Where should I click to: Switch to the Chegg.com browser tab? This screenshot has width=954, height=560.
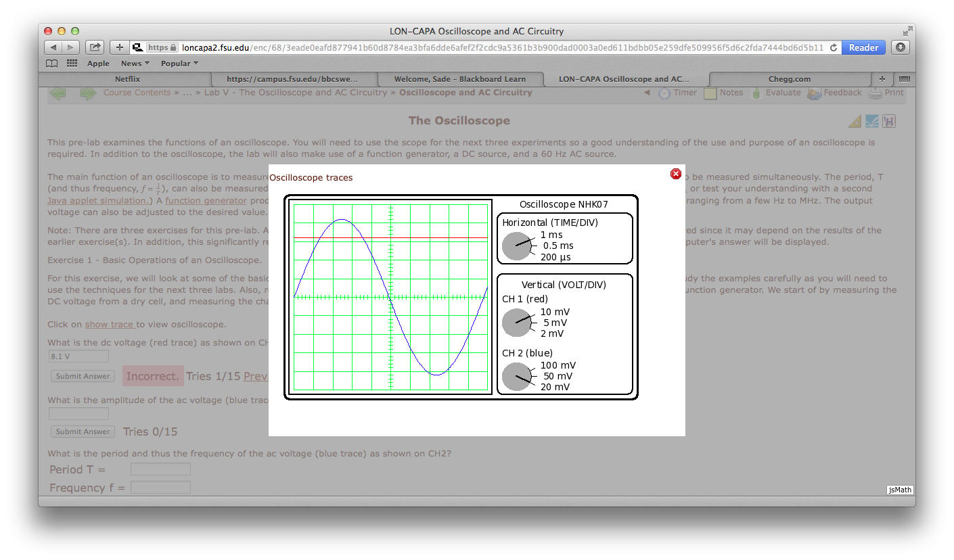coord(789,78)
